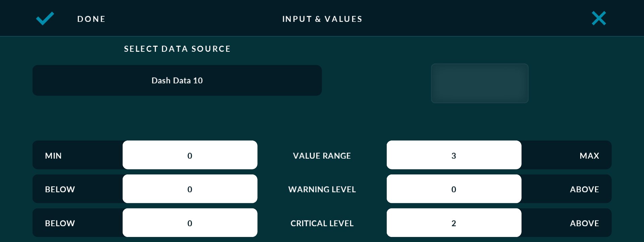Screen dimensions: 644x242
Task: Tap the ABOVE label in Warning Level row
Action: pyautogui.click(x=584, y=189)
